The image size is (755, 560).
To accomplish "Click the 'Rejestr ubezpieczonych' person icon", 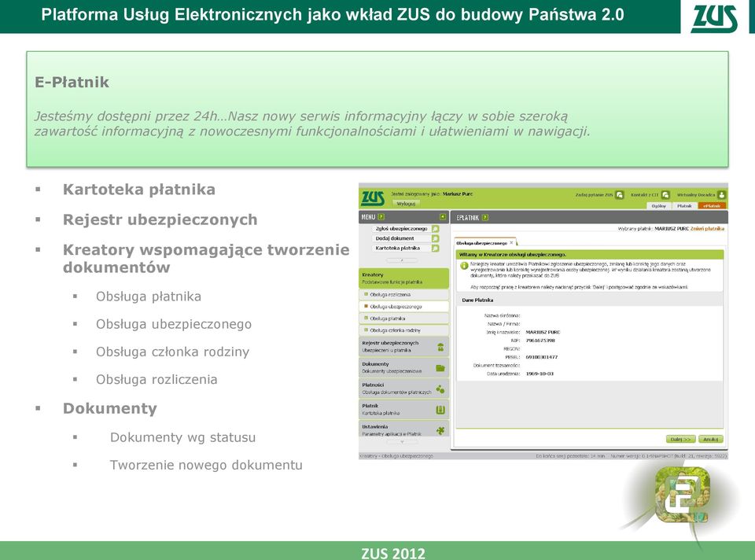I will click(440, 347).
